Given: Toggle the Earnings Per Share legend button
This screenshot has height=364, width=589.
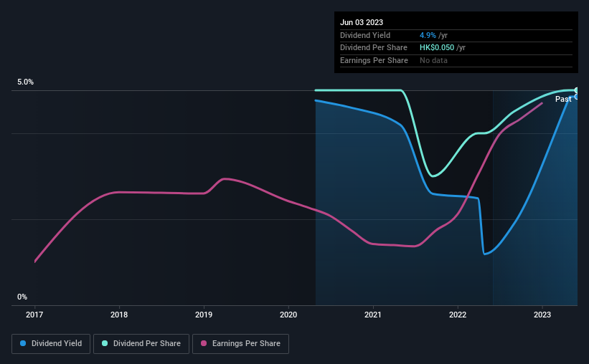Looking at the screenshot, I should [x=240, y=344].
